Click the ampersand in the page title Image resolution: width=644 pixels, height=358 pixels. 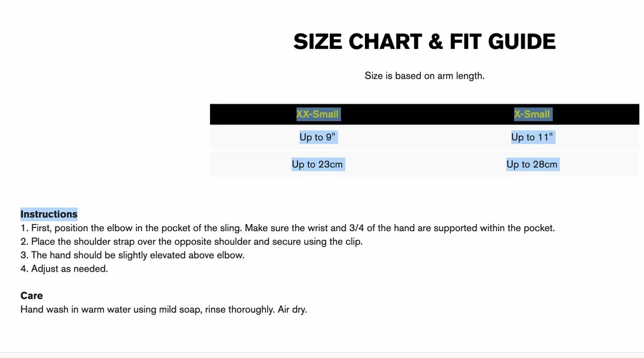coord(436,42)
